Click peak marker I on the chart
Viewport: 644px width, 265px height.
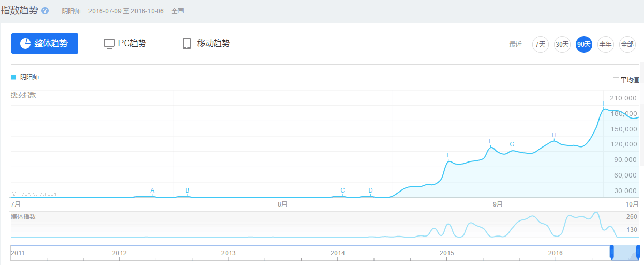[604, 104]
